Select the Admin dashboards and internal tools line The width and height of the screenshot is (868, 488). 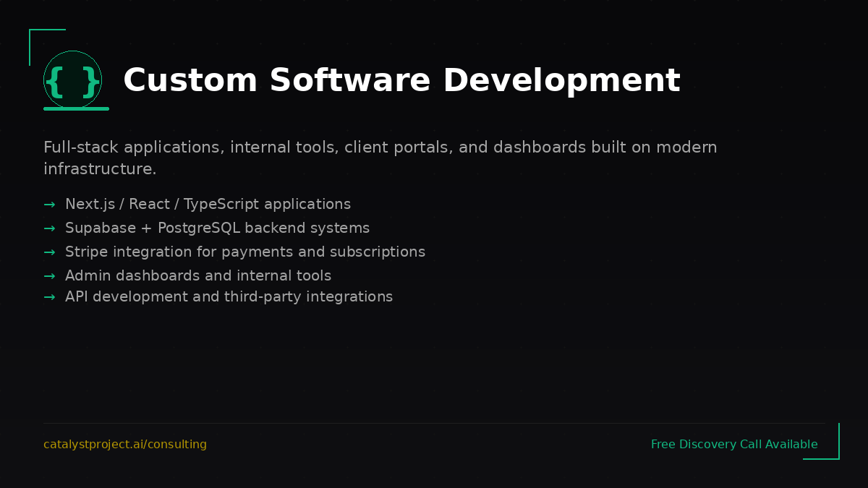pos(198,275)
